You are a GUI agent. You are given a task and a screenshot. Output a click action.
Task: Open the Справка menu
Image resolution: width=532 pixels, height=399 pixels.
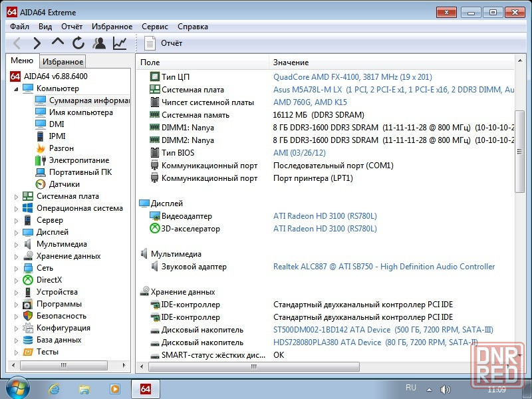193,27
